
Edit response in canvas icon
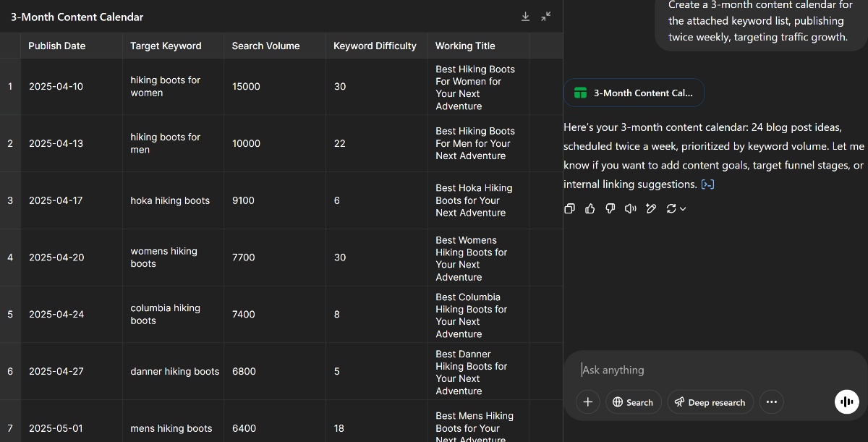click(x=650, y=208)
